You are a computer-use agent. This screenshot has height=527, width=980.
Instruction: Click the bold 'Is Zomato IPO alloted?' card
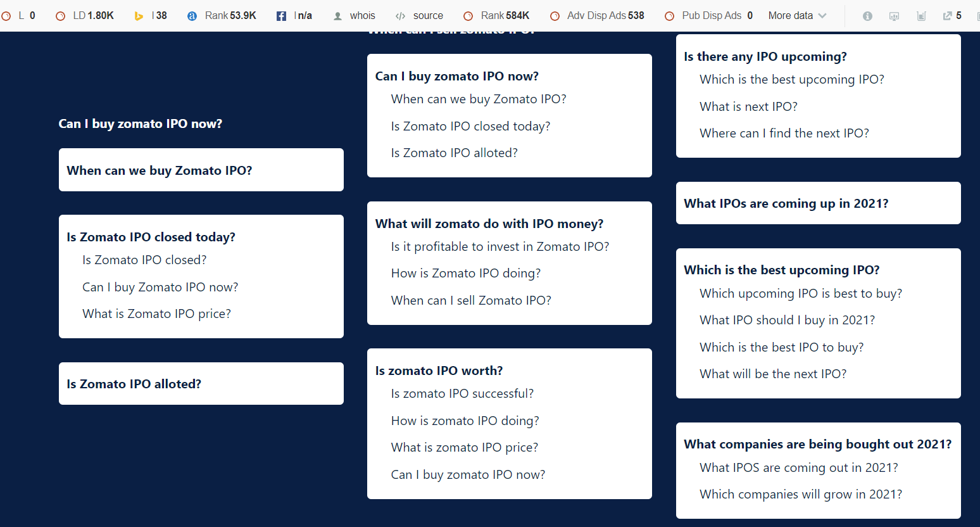pos(201,384)
